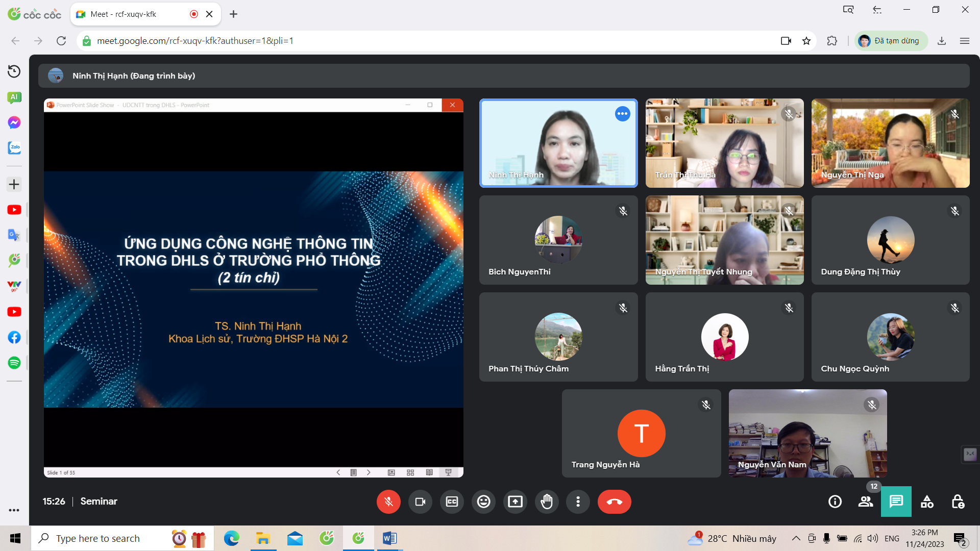The height and width of the screenshot is (551, 980).
Task: Close the Meet browser tab
Action: (209, 14)
